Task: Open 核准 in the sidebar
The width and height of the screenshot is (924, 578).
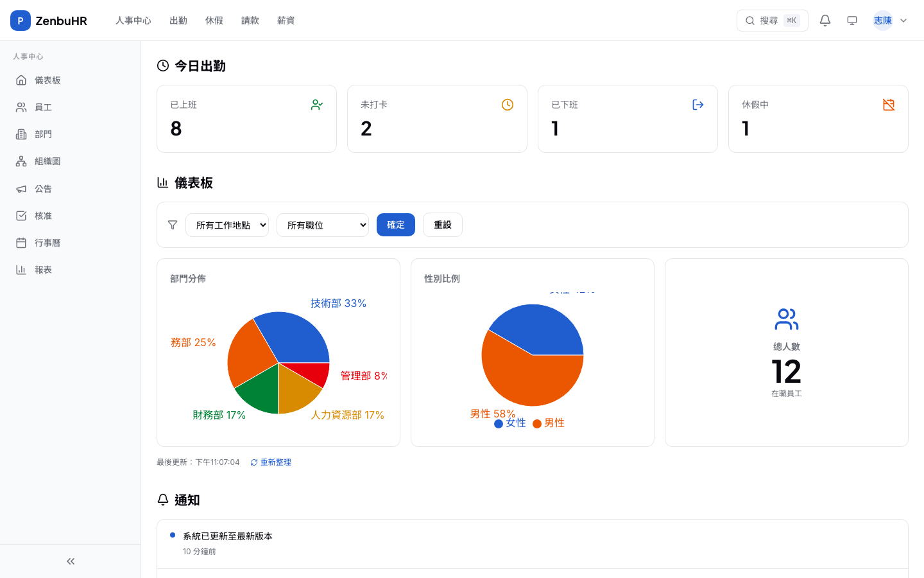Action: (71, 216)
